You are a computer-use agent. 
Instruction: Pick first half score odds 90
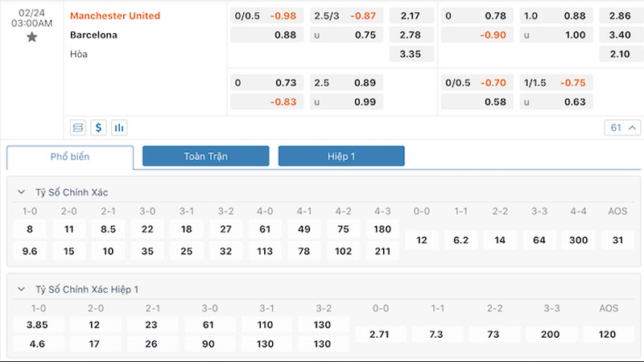[x=209, y=344]
